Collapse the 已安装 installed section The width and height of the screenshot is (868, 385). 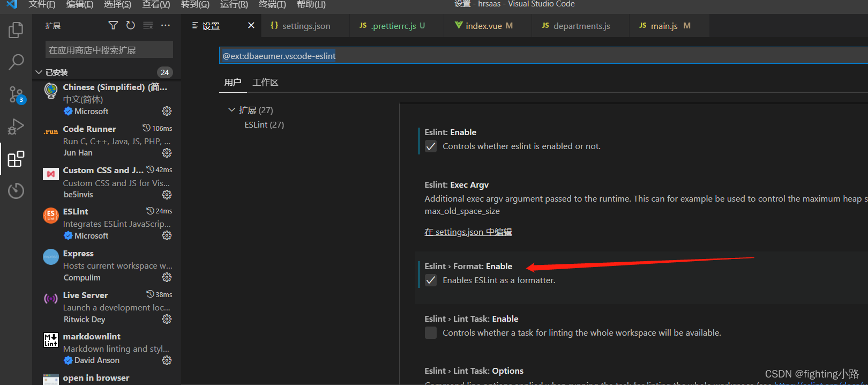(39, 72)
